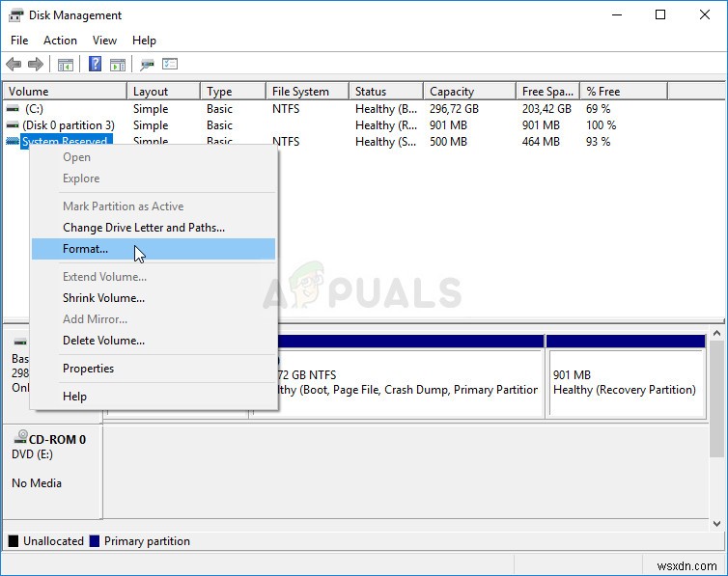Sort by the % Free column header
Screen dimensions: 728x576
(624, 92)
